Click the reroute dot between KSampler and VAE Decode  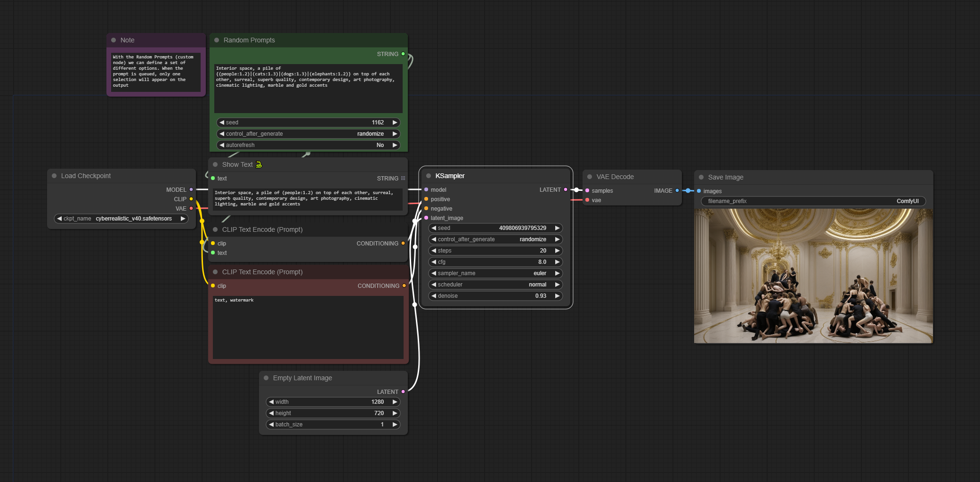tap(576, 190)
